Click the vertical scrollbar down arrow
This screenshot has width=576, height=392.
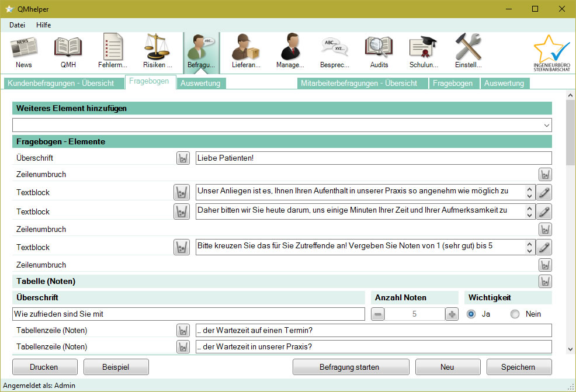570,349
